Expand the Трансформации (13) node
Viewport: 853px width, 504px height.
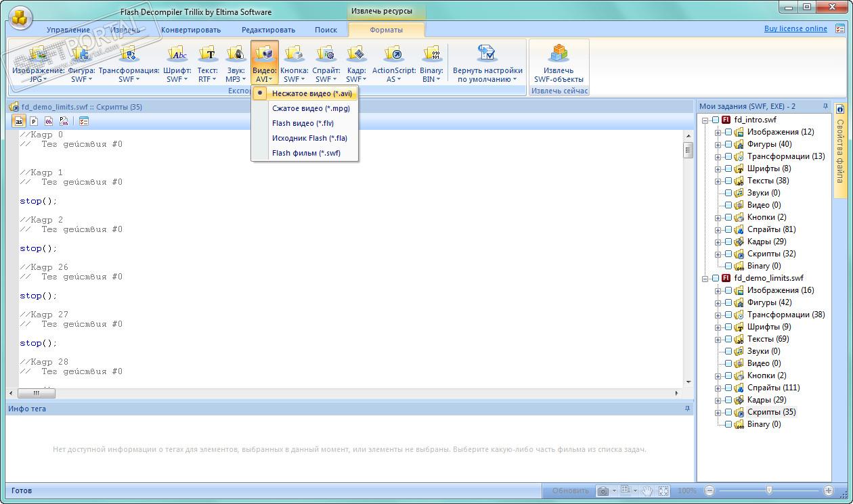pyautogui.click(x=718, y=156)
